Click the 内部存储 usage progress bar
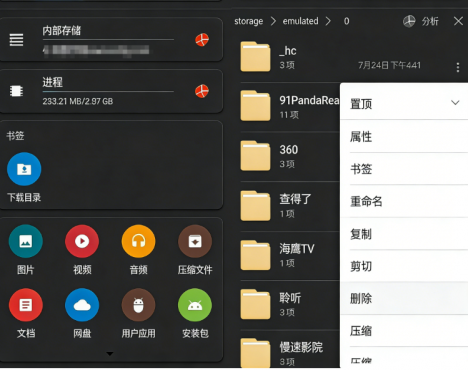Screen dimensions: 468x370 (108, 40)
